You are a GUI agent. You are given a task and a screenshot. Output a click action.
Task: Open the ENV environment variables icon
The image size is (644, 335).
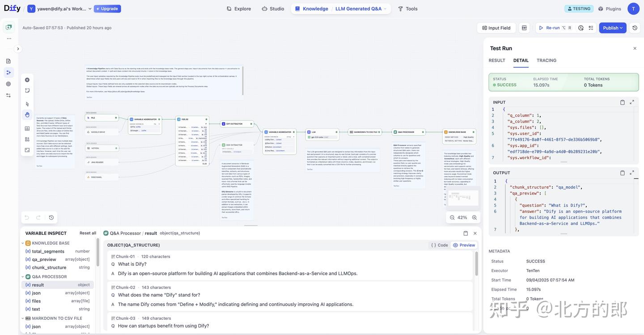tap(524, 28)
